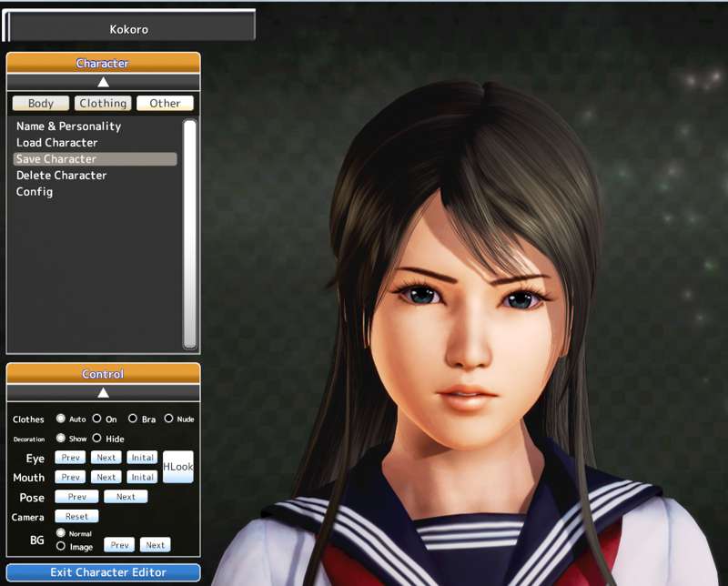The width and height of the screenshot is (728, 586).
Task: Click Eye Next button
Action: (106, 458)
